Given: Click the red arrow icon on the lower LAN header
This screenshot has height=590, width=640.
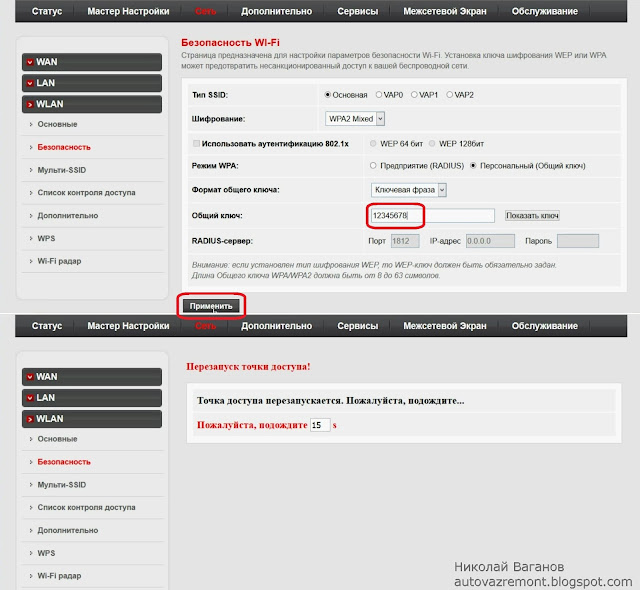Looking at the screenshot, I should point(30,398).
